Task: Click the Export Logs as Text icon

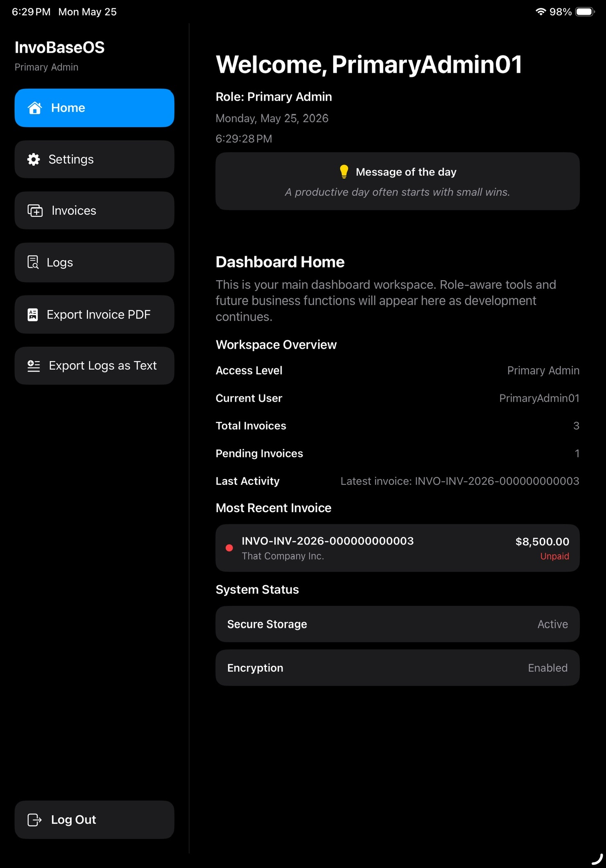Action: tap(34, 366)
